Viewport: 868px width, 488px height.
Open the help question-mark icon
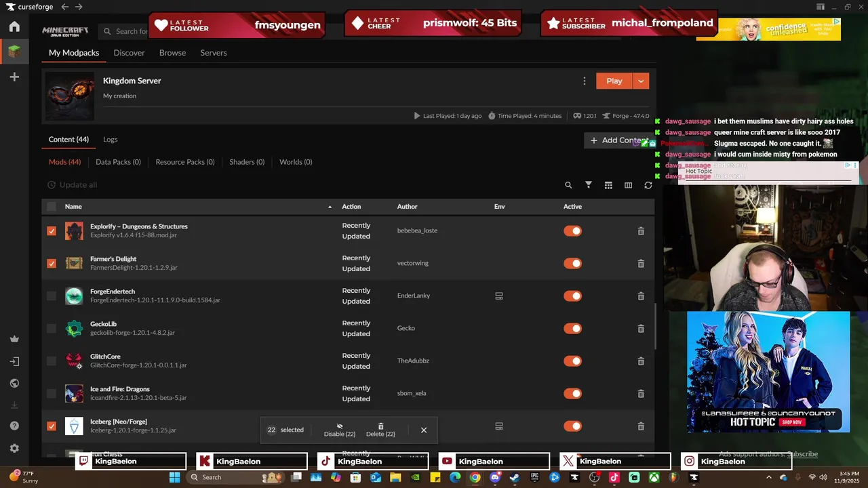tap(14, 426)
